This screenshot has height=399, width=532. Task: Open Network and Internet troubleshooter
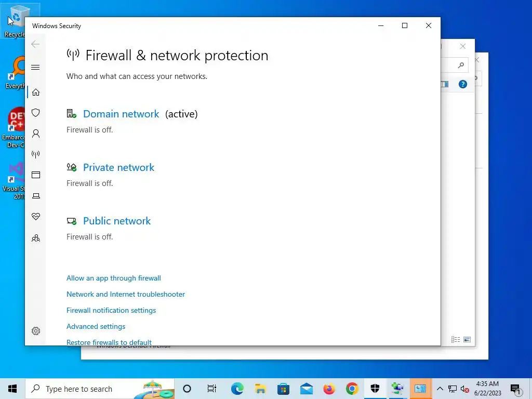[x=126, y=294]
